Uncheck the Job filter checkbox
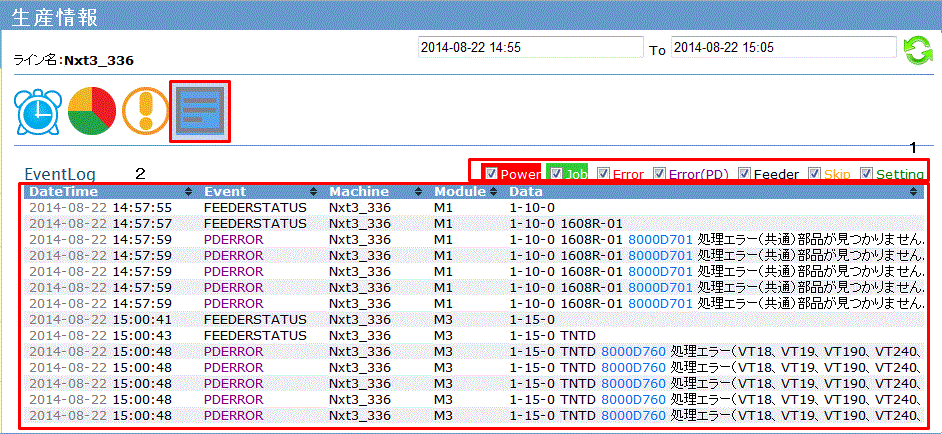The height and width of the screenshot is (434, 942). point(554,173)
